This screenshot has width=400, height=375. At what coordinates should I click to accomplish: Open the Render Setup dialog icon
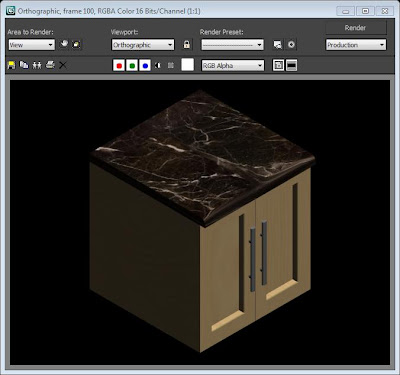(x=277, y=45)
